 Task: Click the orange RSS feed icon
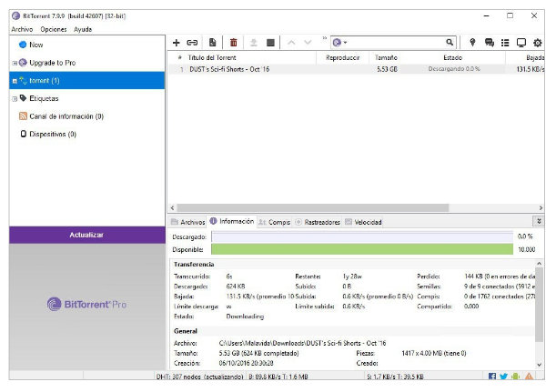click(x=23, y=116)
